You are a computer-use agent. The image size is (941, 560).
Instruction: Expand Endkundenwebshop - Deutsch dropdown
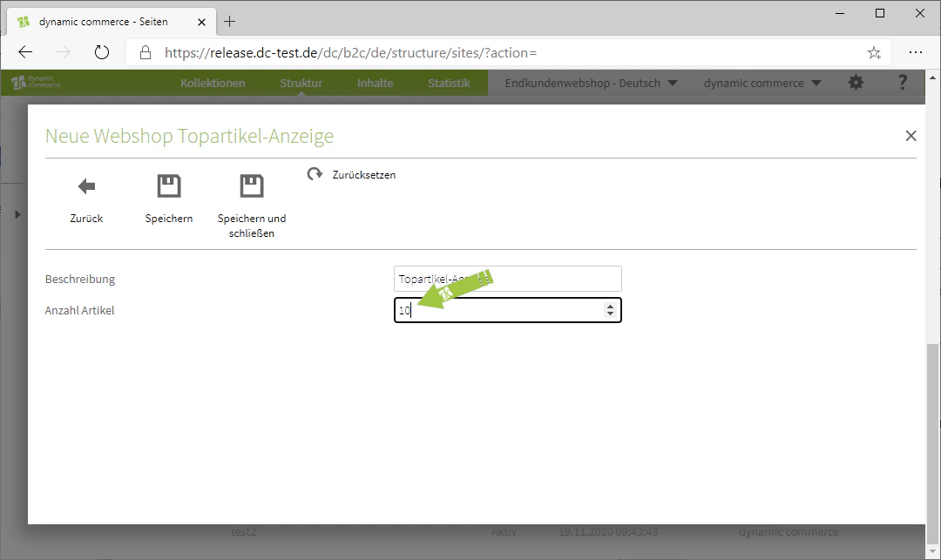tap(591, 84)
